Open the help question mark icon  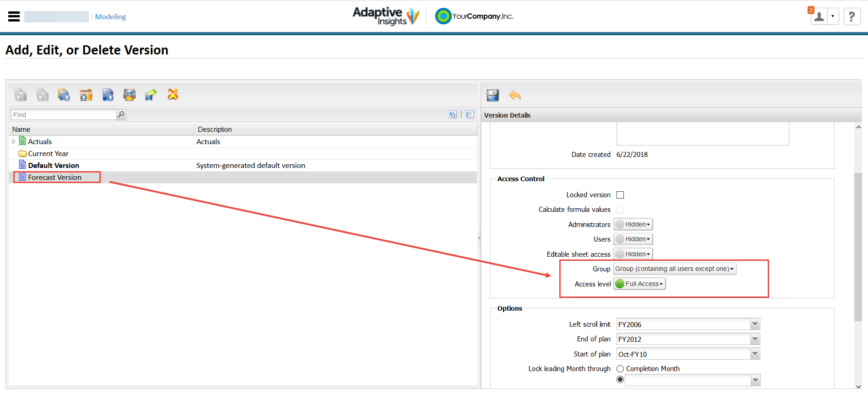[852, 17]
